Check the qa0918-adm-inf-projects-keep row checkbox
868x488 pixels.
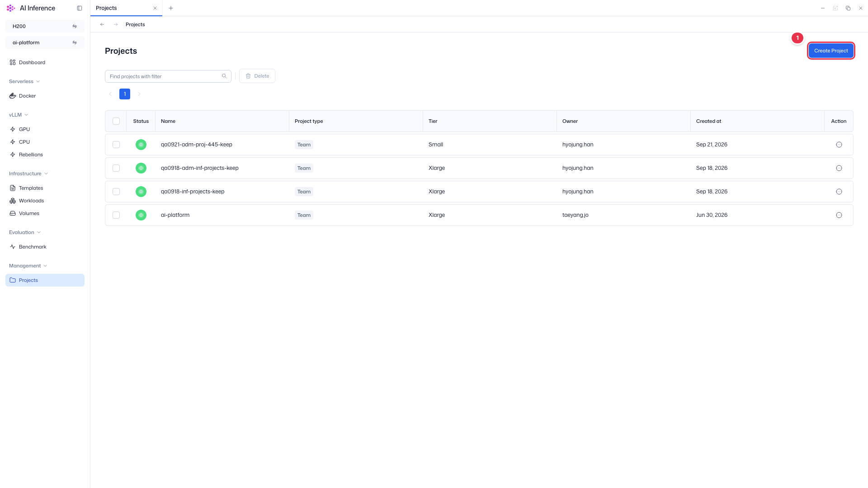point(116,168)
